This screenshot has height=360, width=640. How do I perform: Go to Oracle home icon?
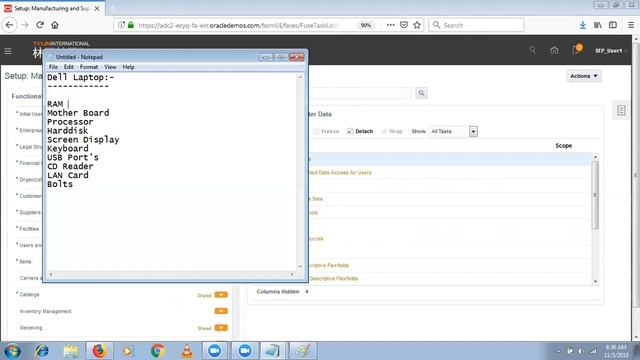click(554, 50)
